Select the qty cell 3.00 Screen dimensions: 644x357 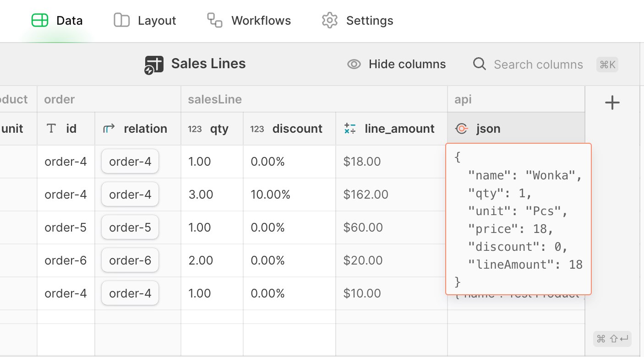(212, 195)
